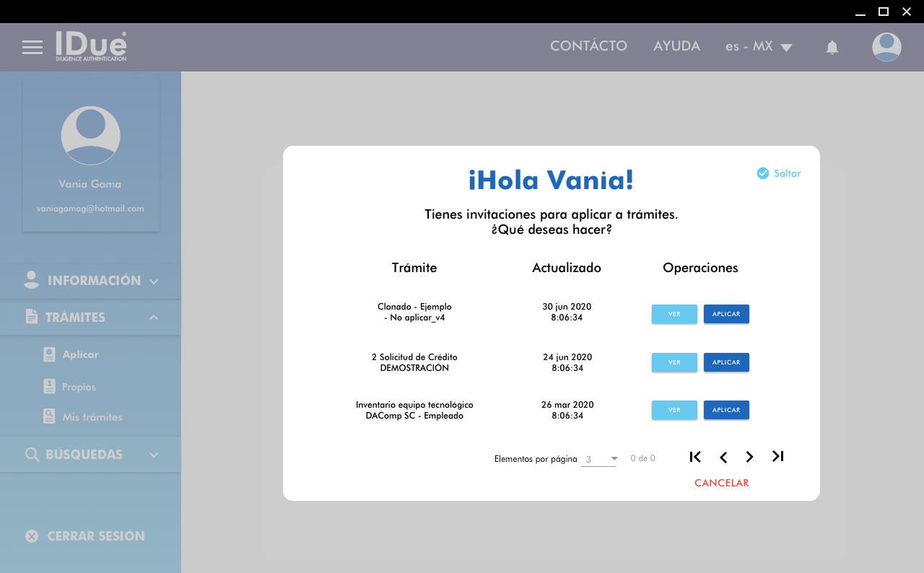This screenshot has height=573, width=924.
Task: Open the Contacto menu item
Action: coord(588,46)
